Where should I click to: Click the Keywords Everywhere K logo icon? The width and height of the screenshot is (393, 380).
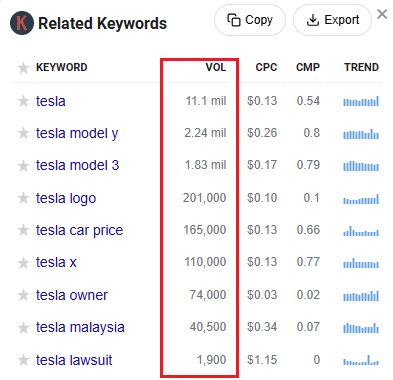[x=22, y=23]
